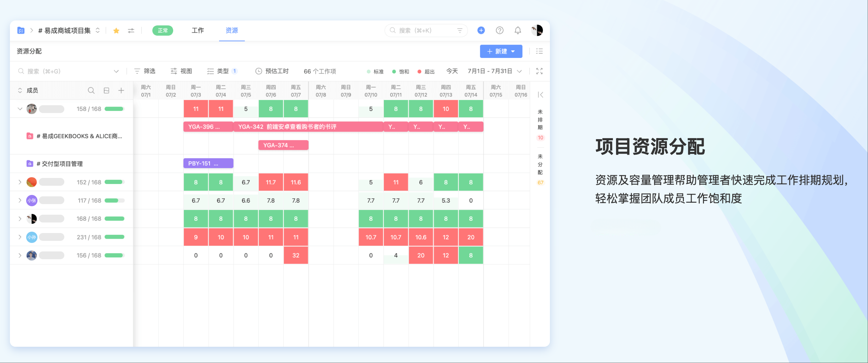
Task: Switch to the 工作 tab
Action: pos(198,31)
